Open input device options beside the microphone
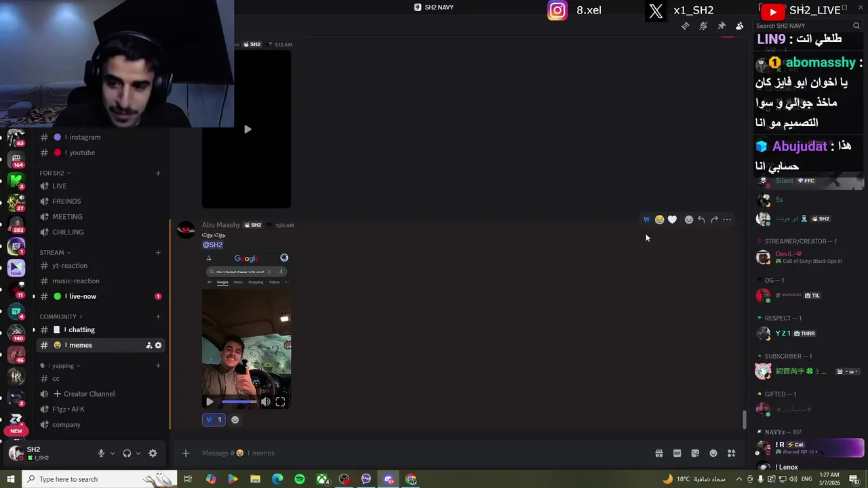 [x=113, y=453]
